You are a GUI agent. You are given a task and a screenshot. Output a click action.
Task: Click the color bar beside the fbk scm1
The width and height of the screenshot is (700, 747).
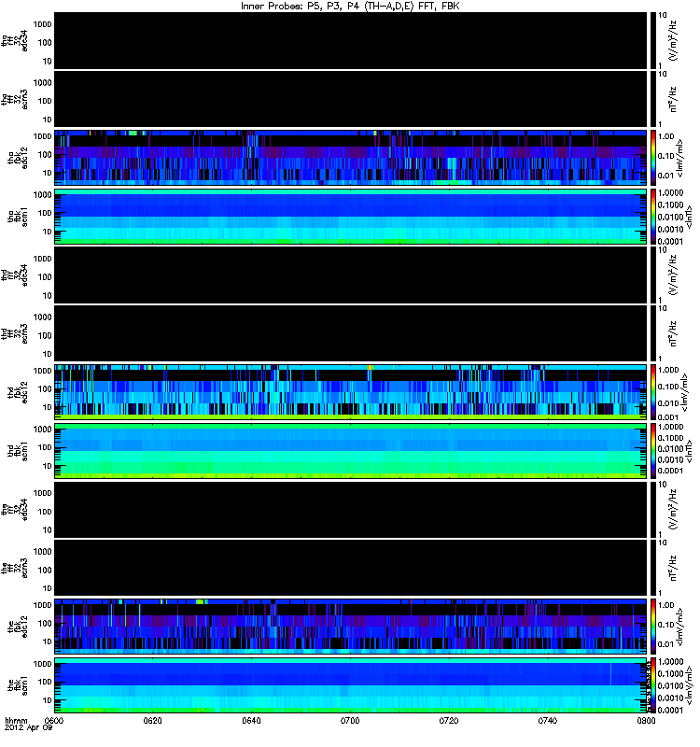click(x=653, y=685)
